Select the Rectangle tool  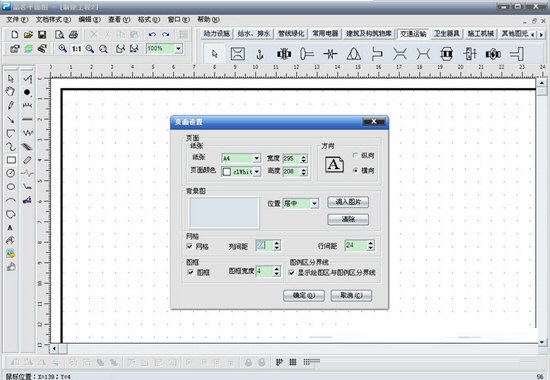[11, 160]
